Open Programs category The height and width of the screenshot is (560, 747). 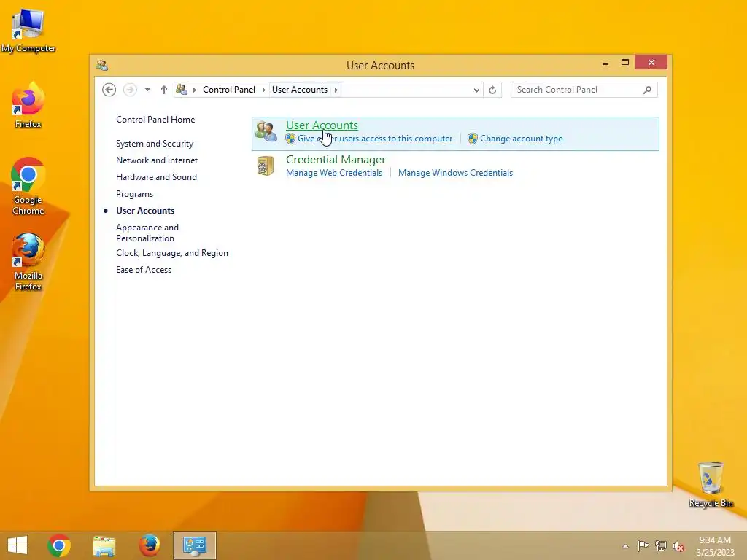coord(134,194)
